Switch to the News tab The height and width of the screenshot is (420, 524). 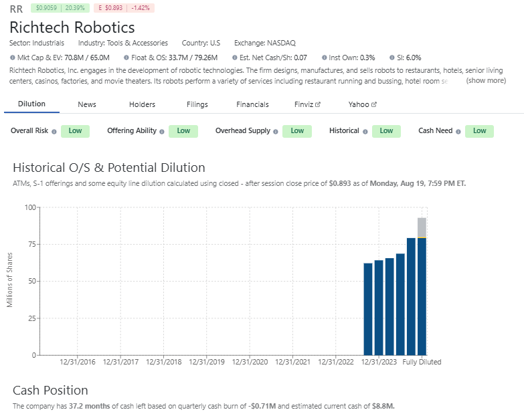87,105
